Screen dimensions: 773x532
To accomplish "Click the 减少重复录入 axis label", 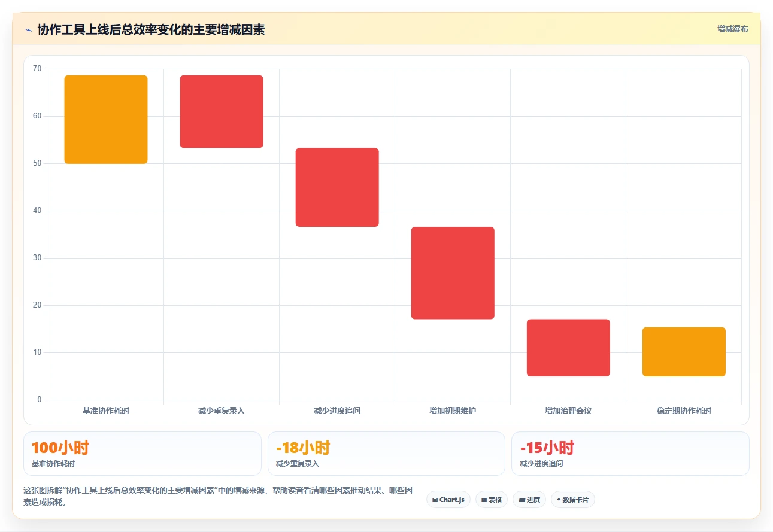I will (222, 411).
